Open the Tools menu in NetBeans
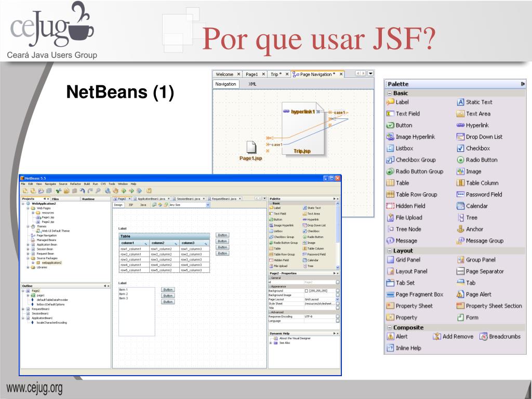This screenshot has width=532, height=399. point(112,184)
